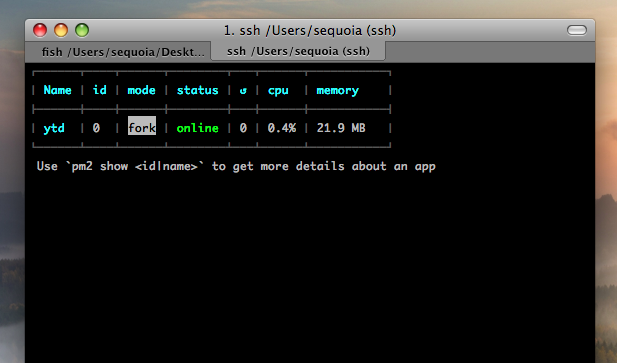Click the window title '1. ssh /Users/sequoia (ssh)'

tap(310, 31)
